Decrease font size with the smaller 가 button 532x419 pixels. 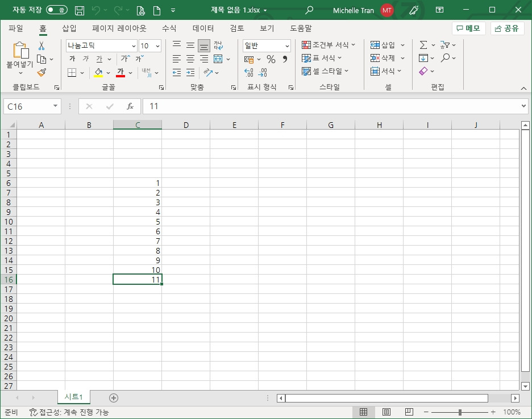point(139,59)
